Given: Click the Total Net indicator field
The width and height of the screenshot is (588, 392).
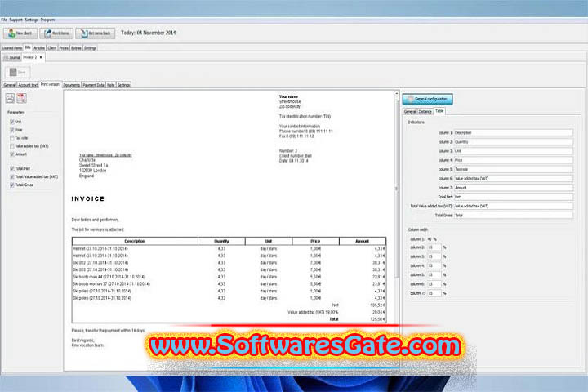Looking at the screenshot, I should point(514,197).
